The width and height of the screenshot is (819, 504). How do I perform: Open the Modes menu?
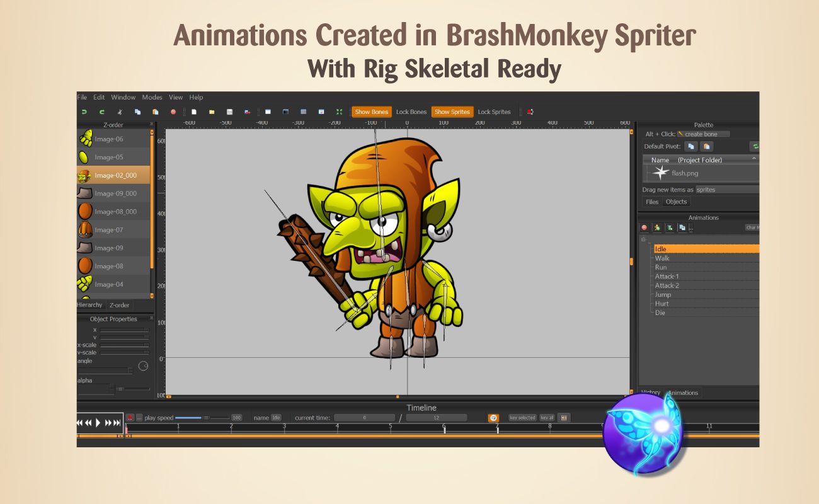tap(152, 98)
